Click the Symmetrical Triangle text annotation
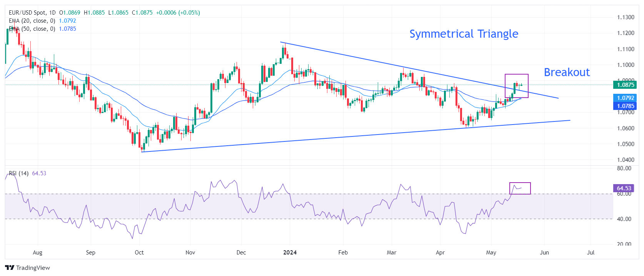The width and height of the screenshot is (644, 276). pos(464,34)
